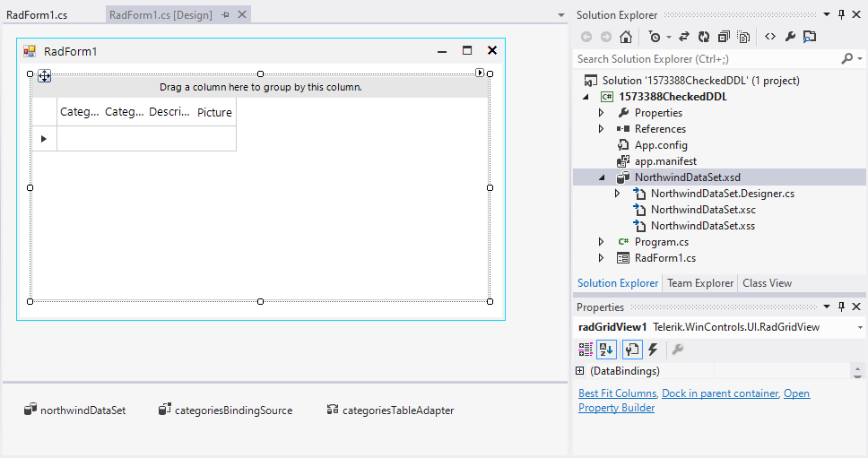Collapse NorthwindDataSet.xsd node
The image size is (868, 458).
[602, 177]
